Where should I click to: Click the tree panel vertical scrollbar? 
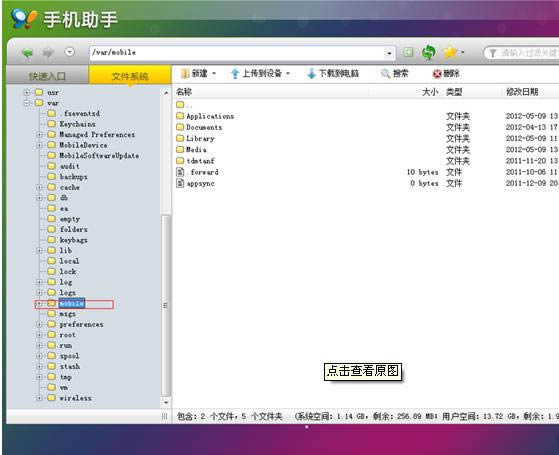(165, 306)
